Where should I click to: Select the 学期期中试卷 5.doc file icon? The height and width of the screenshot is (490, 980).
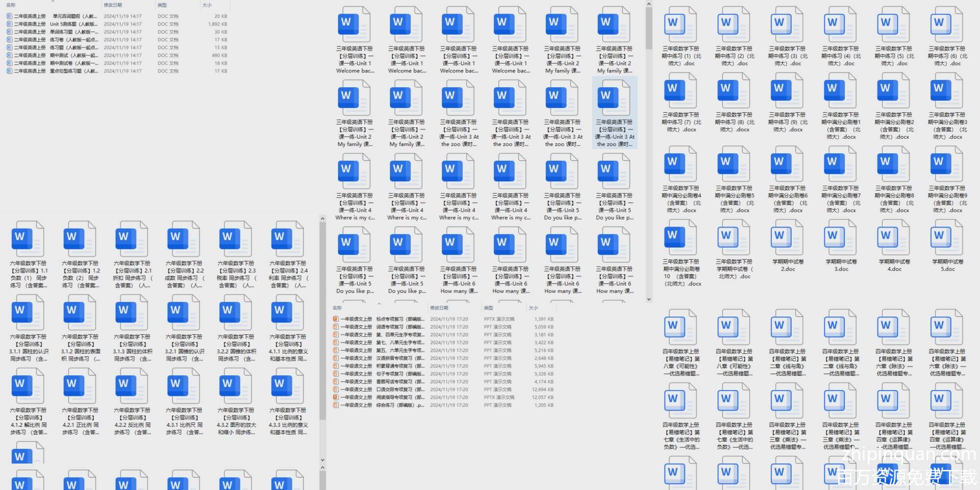[x=947, y=238]
